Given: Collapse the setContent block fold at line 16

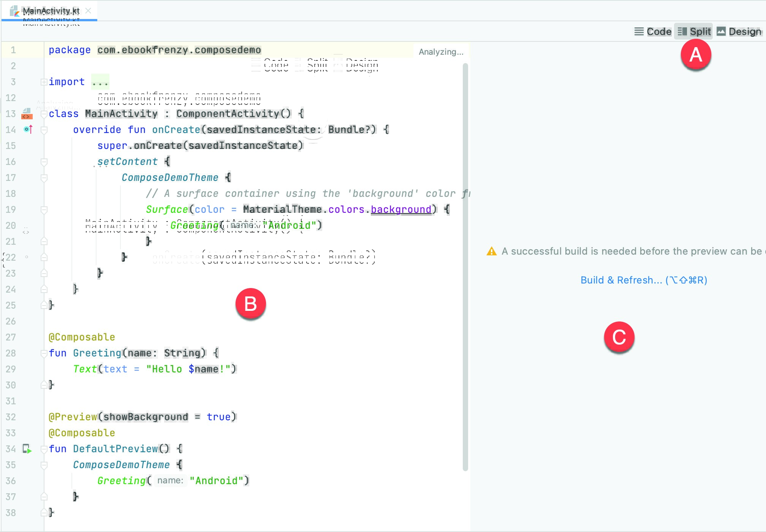Looking at the screenshot, I should (x=44, y=162).
